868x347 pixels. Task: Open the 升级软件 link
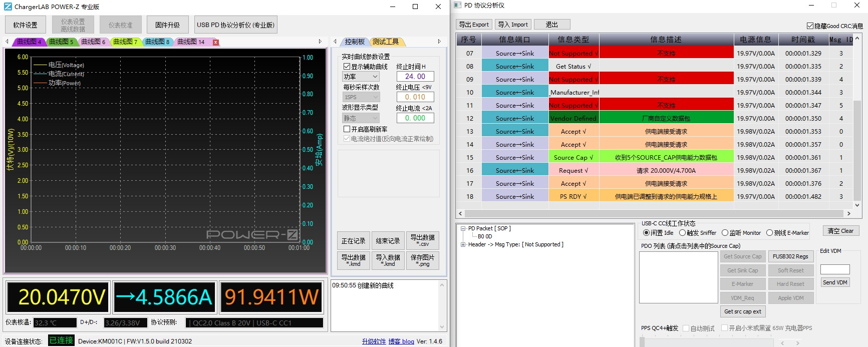coord(374,341)
